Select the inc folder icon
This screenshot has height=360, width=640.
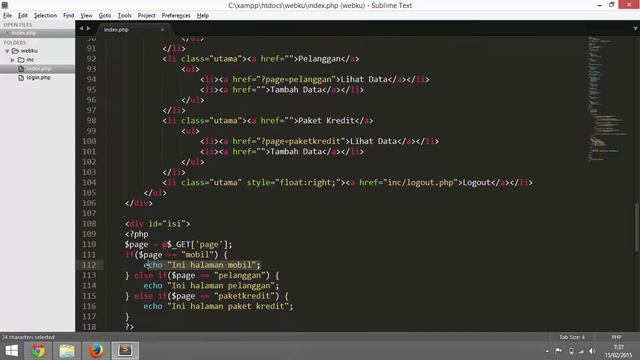pos(21,60)
